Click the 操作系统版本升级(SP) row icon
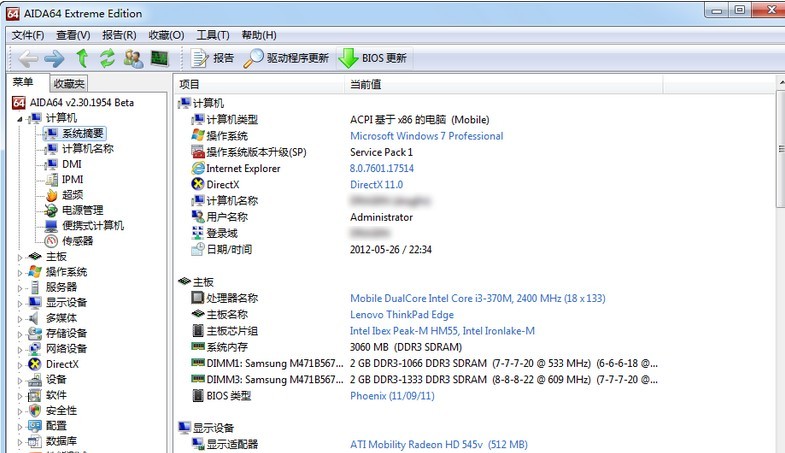785x453 pixels. [x=198, y=152]
